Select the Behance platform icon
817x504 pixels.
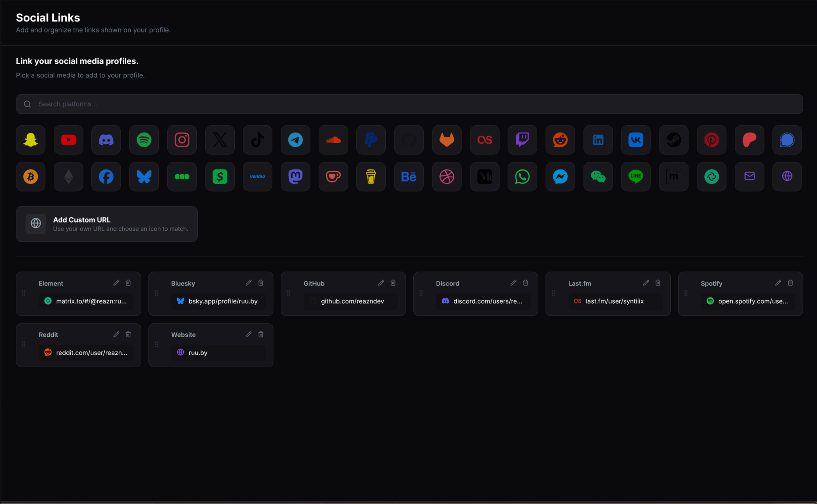[x=409, y=177]
